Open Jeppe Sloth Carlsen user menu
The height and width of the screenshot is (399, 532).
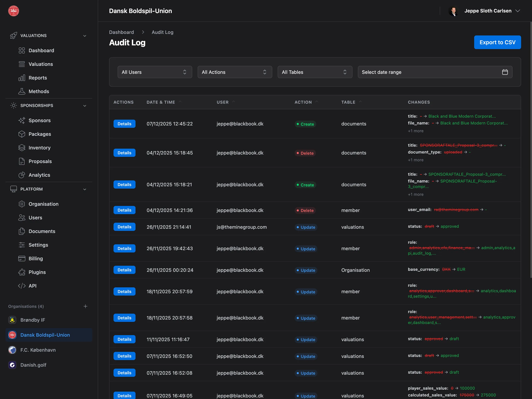(484, 11)
